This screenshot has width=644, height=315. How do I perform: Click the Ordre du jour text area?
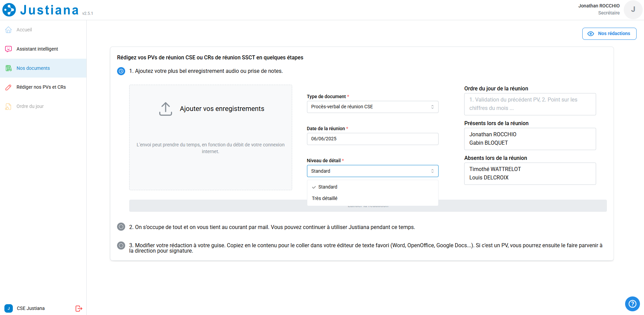tap(530, 104)
